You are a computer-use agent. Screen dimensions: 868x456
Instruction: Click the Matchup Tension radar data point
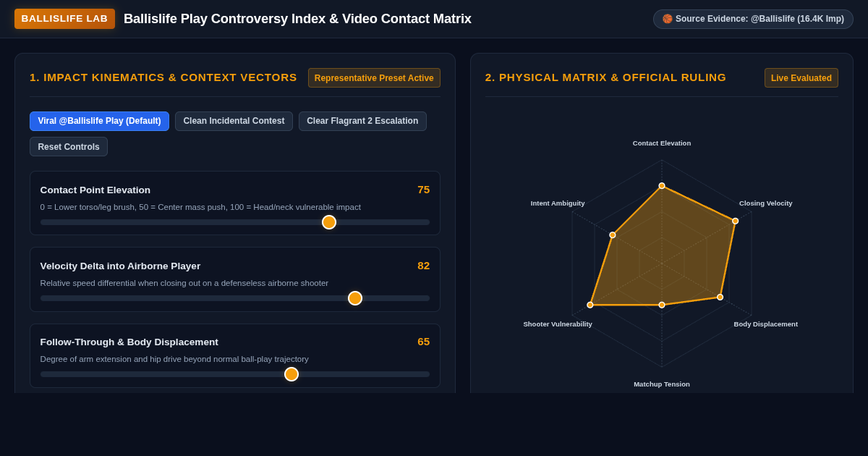pyautogui.click(x=662, y=305)
